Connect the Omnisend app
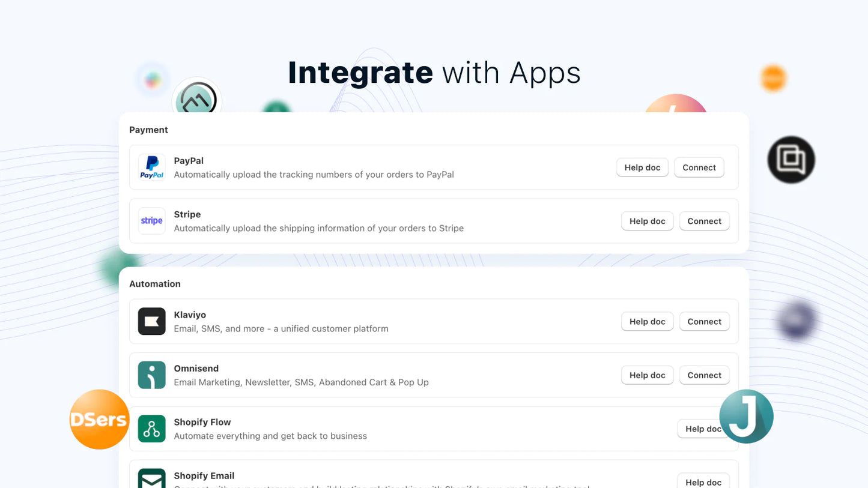This screenshot has width=868, height=488. [704, 375]
